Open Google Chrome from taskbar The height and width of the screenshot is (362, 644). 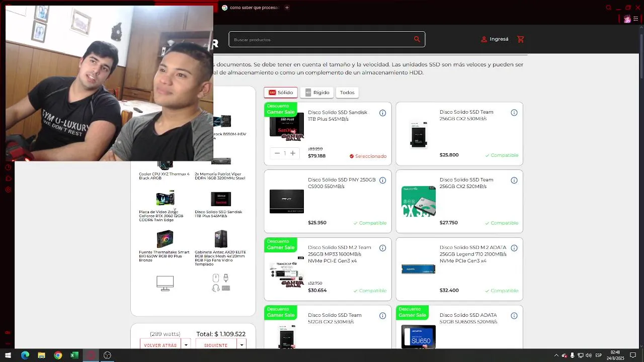58,355
